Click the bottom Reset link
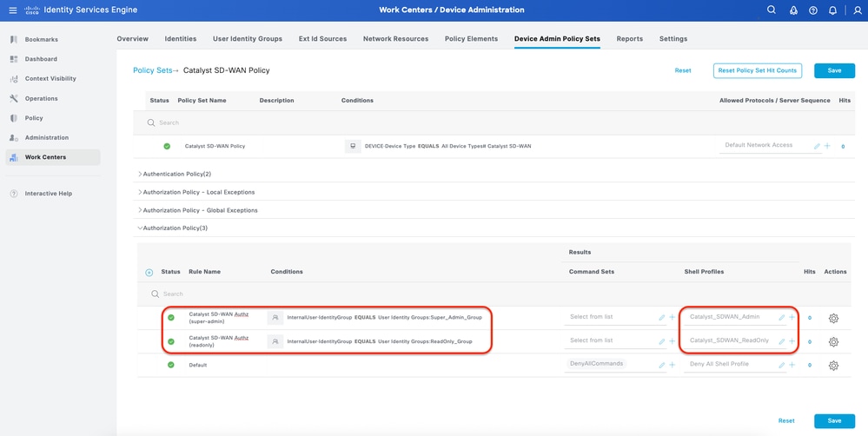The width and height of the screenshot is (868, 436). tap(786, 420)
